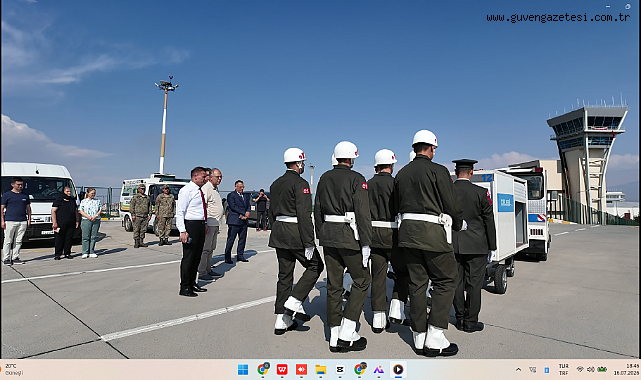Open the red WPS Office taskbar icon

click(x=282, y=370)
